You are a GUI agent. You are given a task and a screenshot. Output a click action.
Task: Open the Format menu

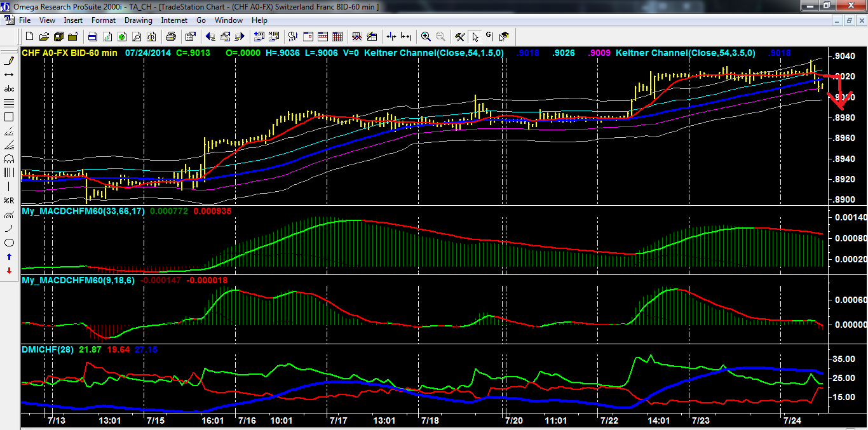[x=103, y=20]
